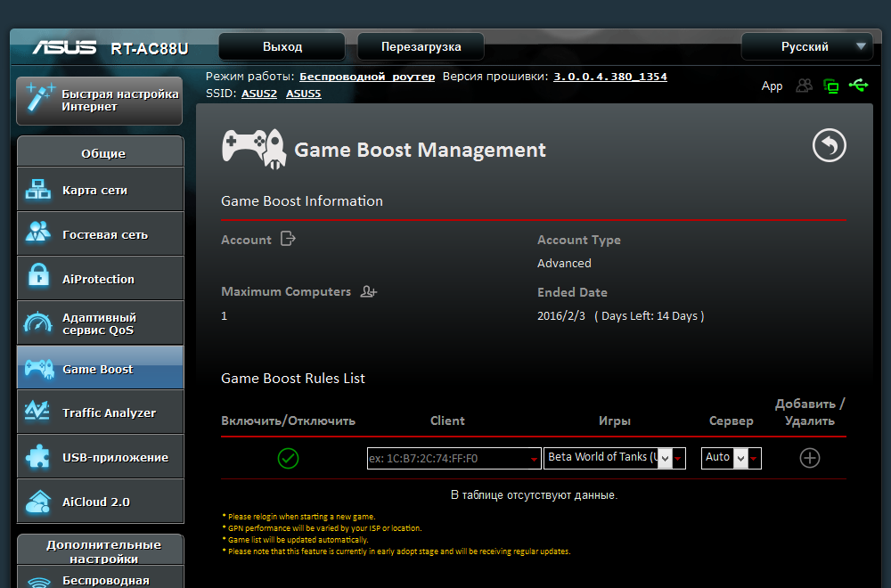
Task: Click the Guest Network people icon
Action: [38, 233]
